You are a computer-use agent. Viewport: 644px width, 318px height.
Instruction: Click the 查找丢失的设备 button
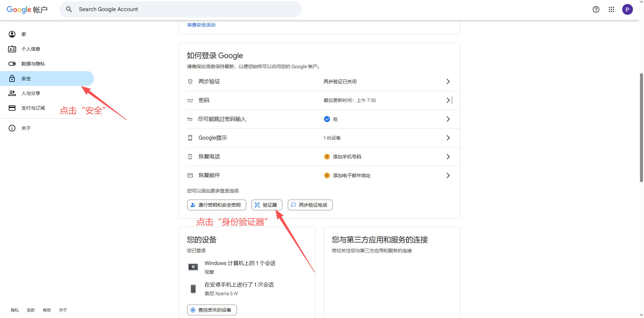212,310
